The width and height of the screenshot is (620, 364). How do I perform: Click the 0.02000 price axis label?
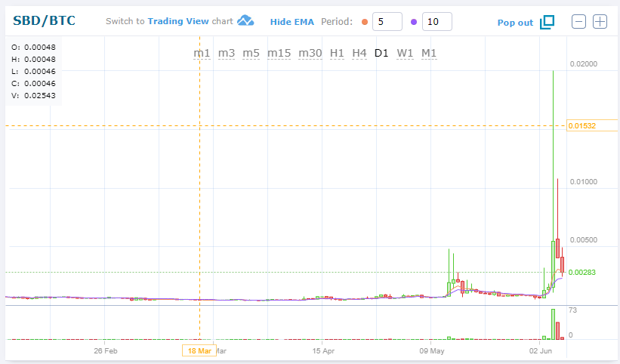(584, 64)
